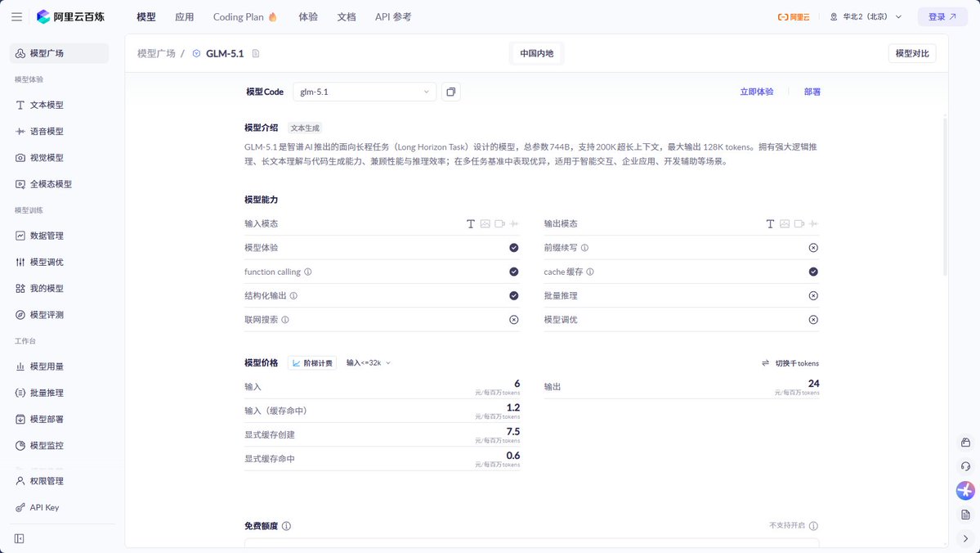
Task: Click the 联网搜索 unsupported status icon
Action: [x=514, y=320]
